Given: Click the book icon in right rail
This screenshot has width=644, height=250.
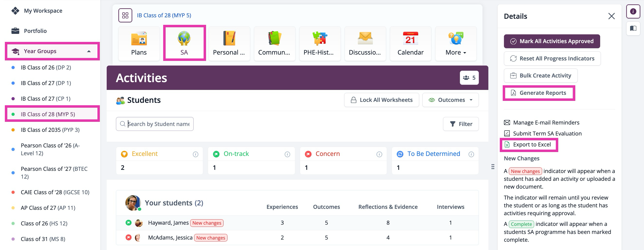Looking at the screenshot, I should (633, 28).
